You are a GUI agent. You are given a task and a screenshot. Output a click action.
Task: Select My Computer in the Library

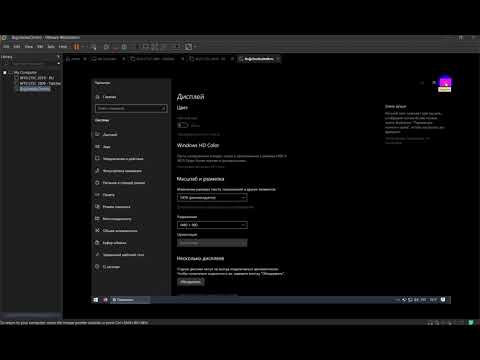[25, 72]
